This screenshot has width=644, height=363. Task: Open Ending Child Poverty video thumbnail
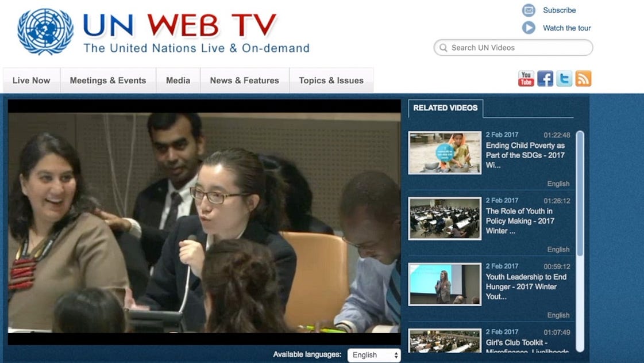[445, 152]
